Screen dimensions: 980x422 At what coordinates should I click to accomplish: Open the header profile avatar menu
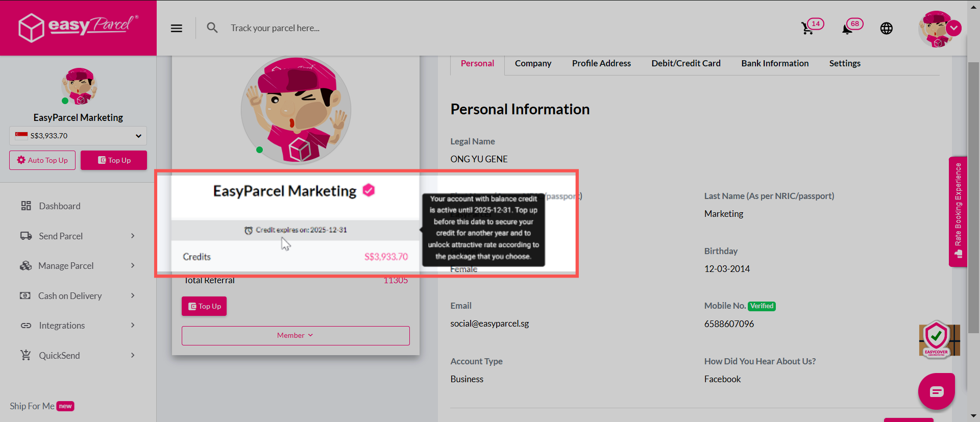[939, 29]
